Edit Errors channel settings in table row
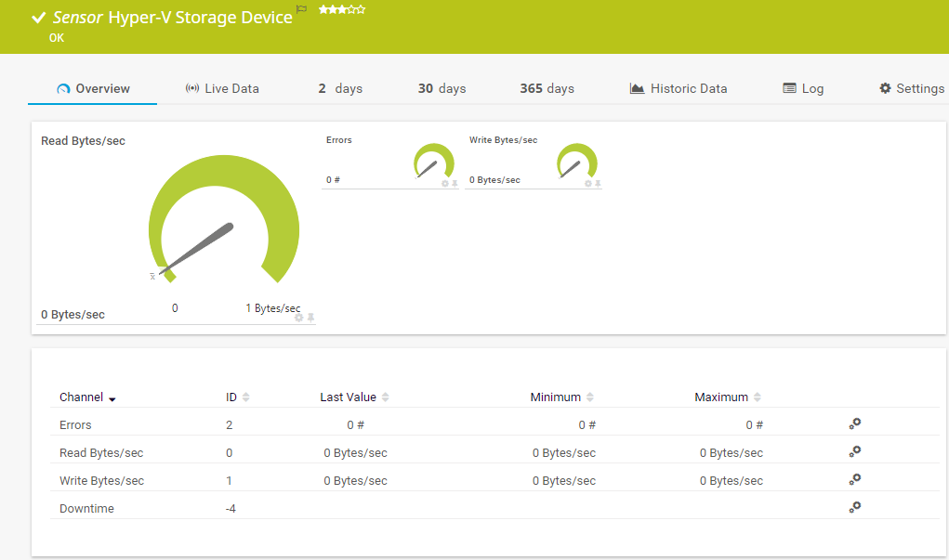Viewport: 949px width, 560px height. click(854, 423)
